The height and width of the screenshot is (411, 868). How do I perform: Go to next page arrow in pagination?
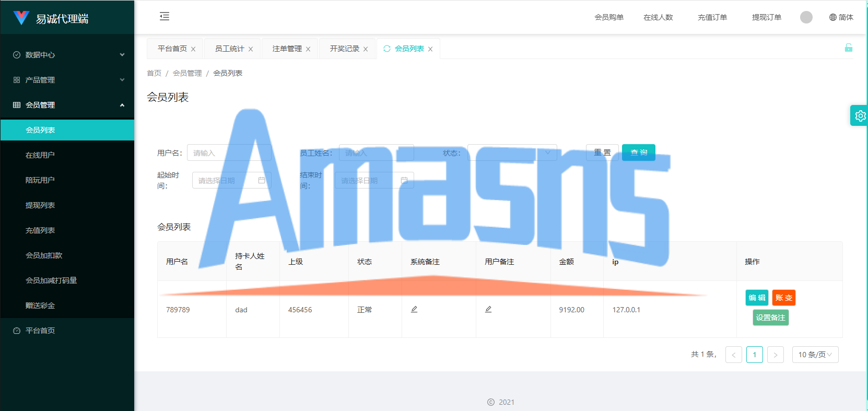click(x=776, y=355)
